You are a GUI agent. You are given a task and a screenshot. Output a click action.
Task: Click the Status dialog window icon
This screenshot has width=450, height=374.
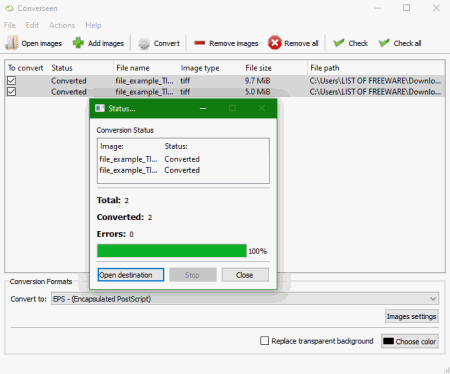100,108
